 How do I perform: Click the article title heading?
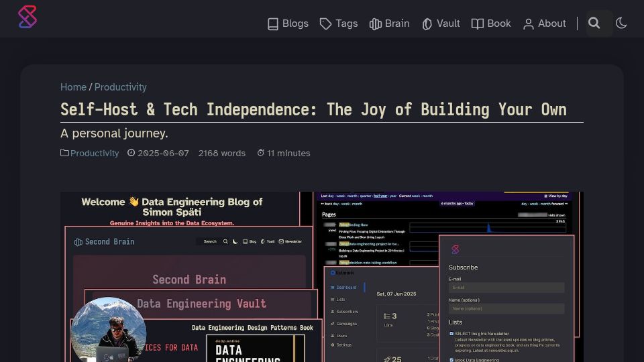pyautogui.click(x=313, y=109)
